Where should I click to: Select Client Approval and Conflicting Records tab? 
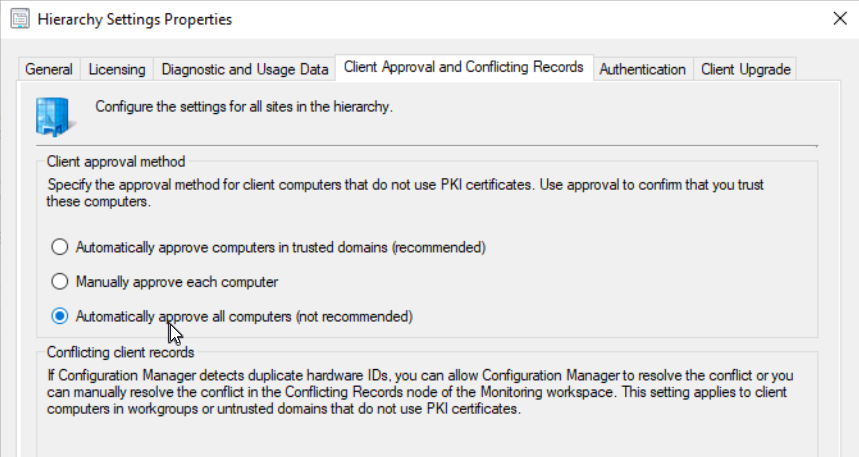point(463,67)
